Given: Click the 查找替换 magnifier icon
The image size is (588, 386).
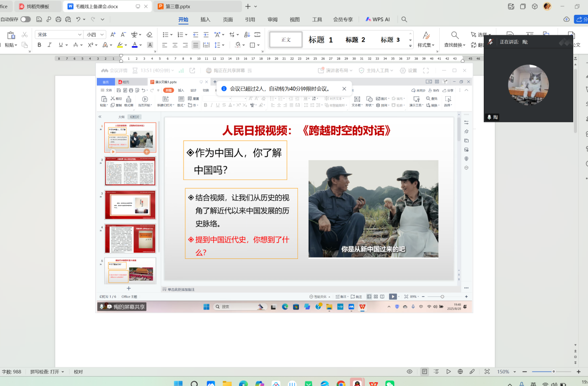Looking at the screenshot, I should (x=455, y=35).
